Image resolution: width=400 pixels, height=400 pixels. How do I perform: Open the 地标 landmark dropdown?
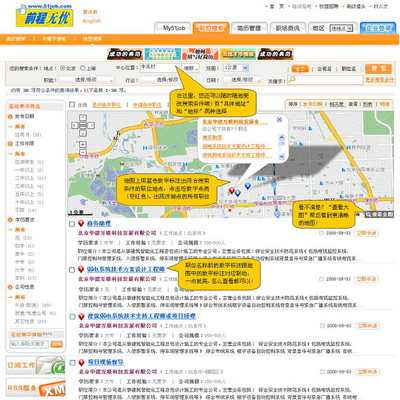point(191,68)
